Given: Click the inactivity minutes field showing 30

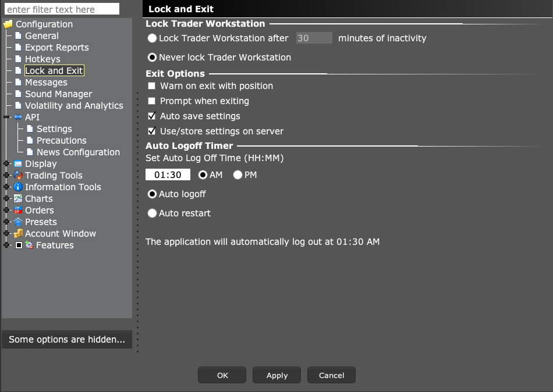Looking at the screenshot, I should pyautogui.click(x=314, y=38).
